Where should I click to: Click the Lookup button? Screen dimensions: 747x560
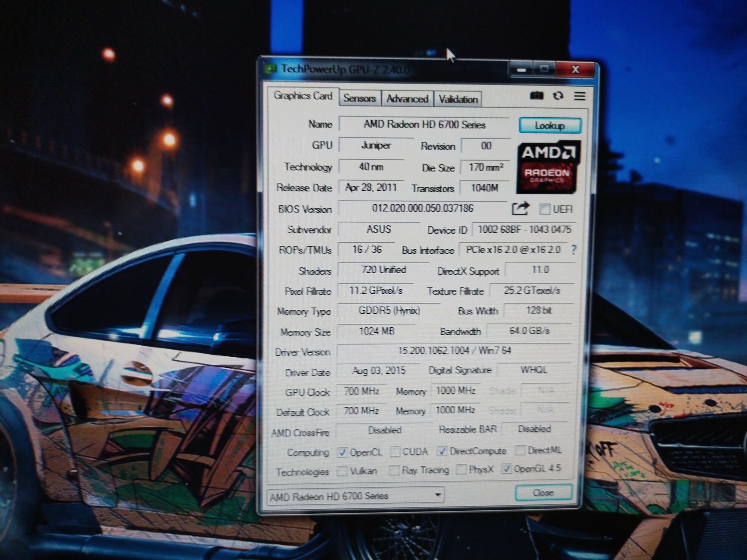tap(550, 125)
